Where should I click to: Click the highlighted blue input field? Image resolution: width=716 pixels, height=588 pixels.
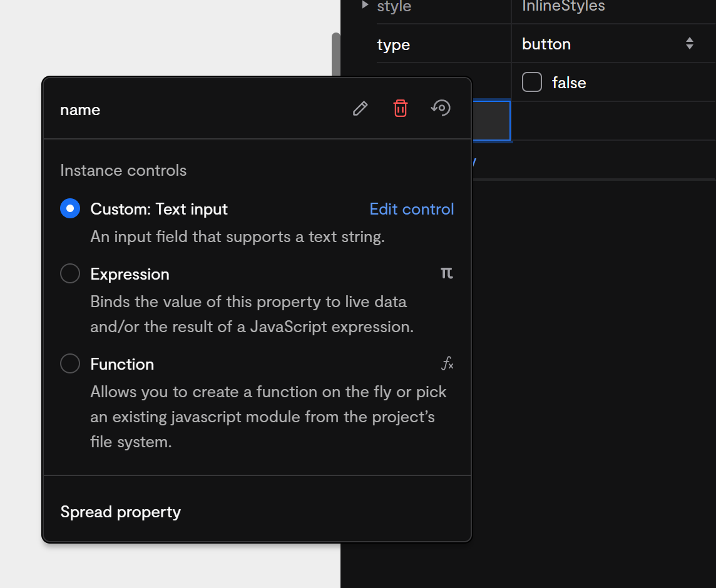click(x=491, y=121)
